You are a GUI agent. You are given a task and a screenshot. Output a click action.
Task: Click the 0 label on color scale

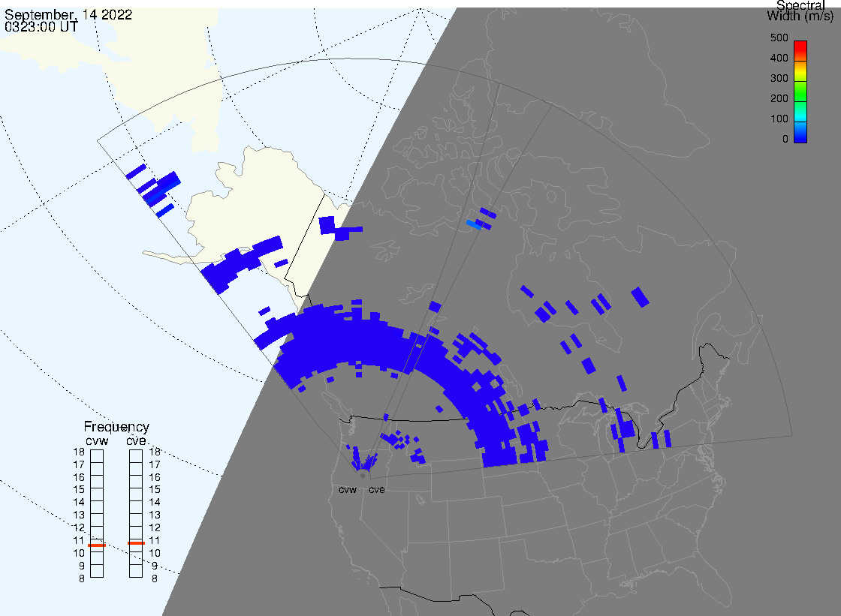(785, 140)
